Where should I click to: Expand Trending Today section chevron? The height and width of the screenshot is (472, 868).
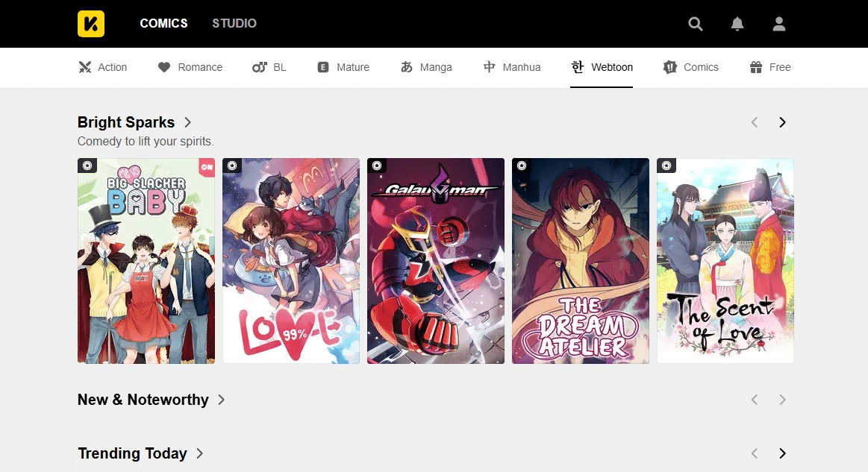pos(200,453)
